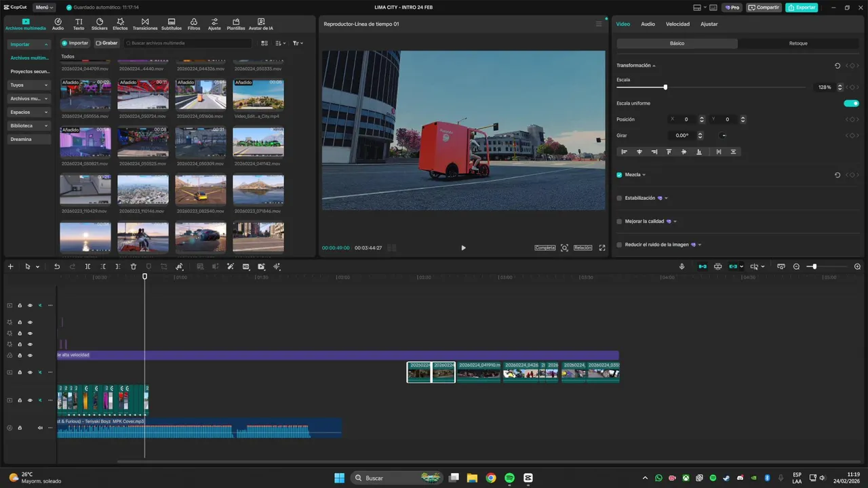The image size is (868, 488).
Task: Click the Escala slider handle
Action: [x=665, y=87]
